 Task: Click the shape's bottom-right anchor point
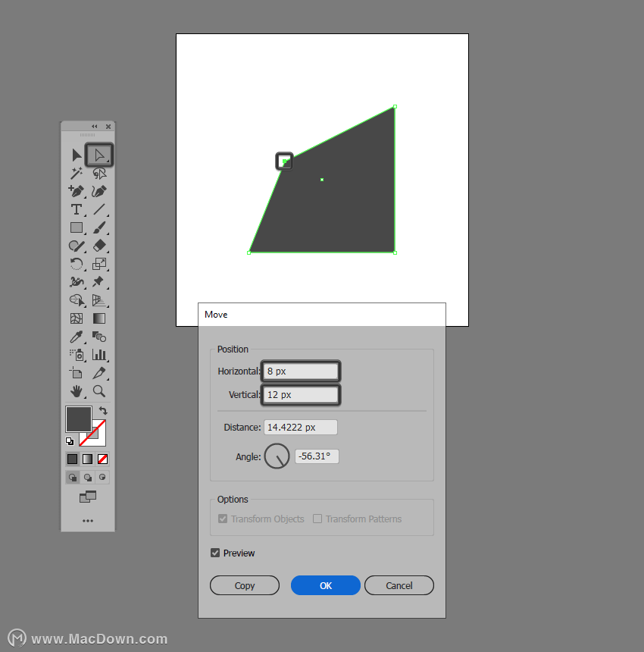[x=395, y=252]
